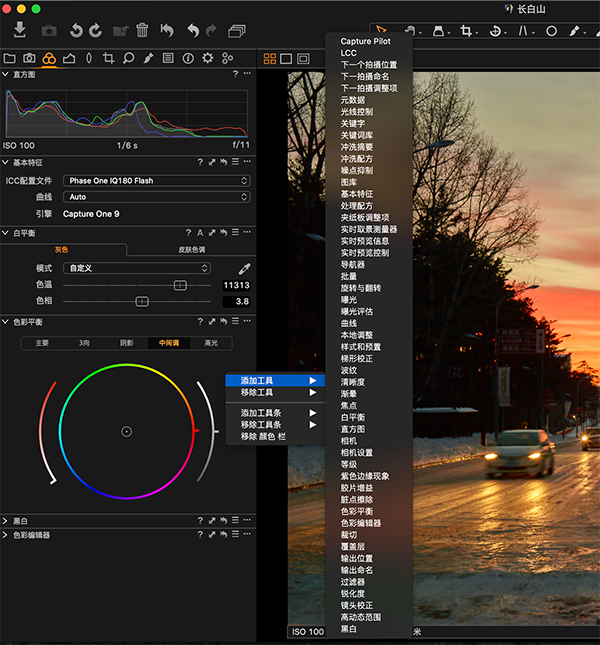Switch to grid thumbnail view mode
The width and height of the screenshot is (600, 645).
pos(270,59)
